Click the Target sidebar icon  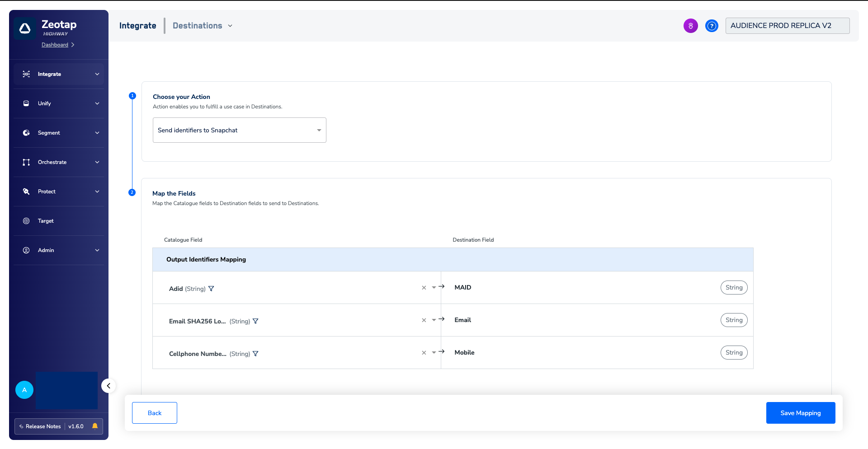coord(26,221)
